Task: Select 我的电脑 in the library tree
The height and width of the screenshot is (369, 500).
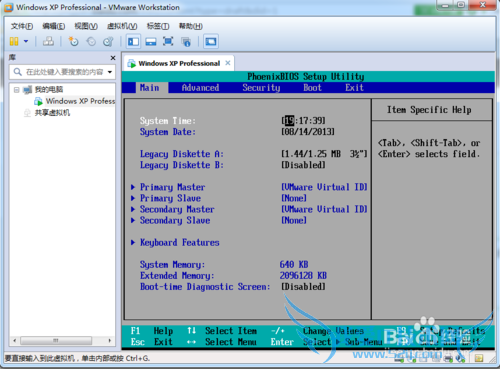Action: point(49,89)
